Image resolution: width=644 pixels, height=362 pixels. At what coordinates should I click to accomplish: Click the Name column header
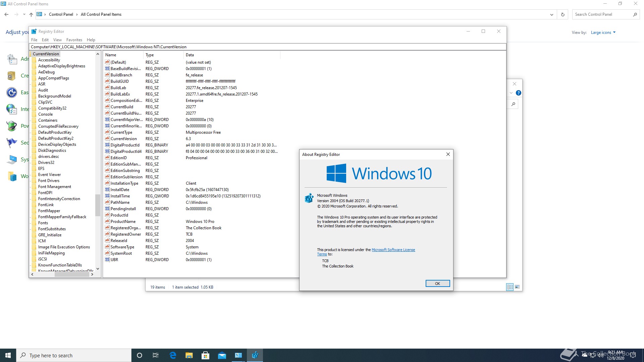pyautogui.click(x=123, y=55)
